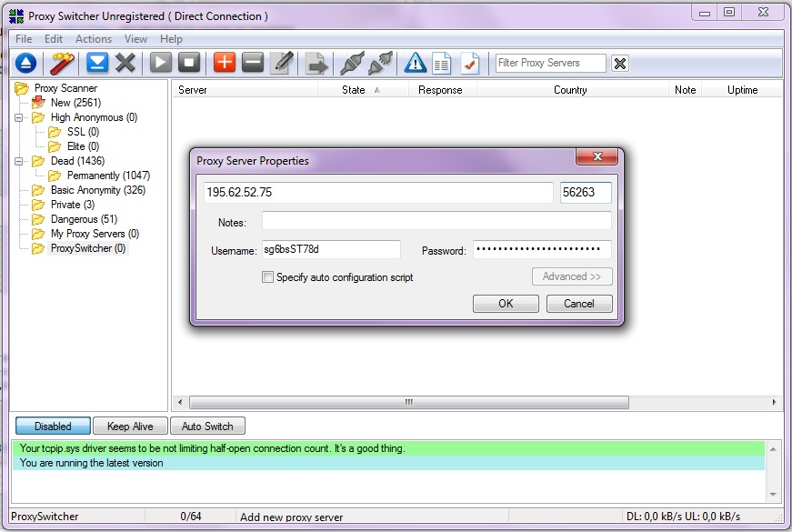792x532 pixels.
Task: Clear the proxy filter with X icon
Action: point(620,63)
